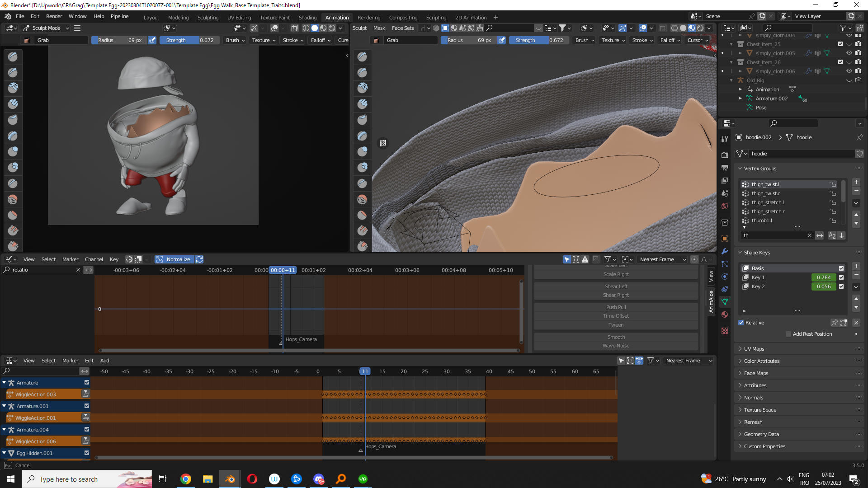Disable Relative shape keys checkbox

click(741, 323)
